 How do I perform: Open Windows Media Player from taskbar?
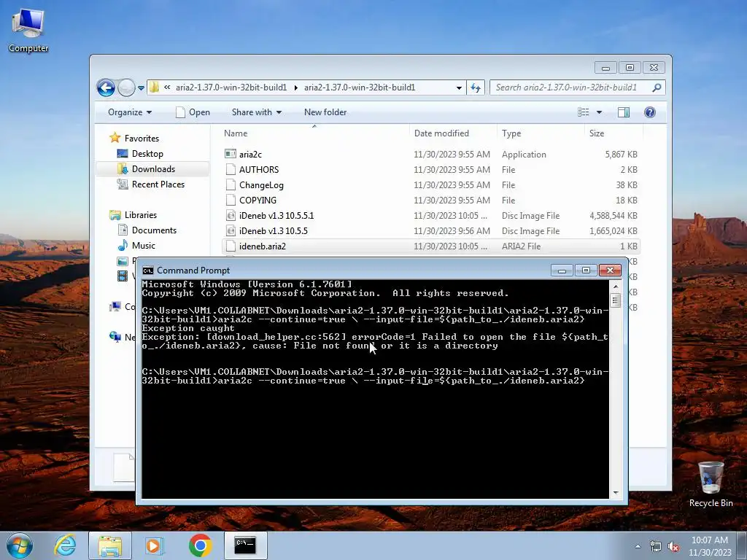155,545
